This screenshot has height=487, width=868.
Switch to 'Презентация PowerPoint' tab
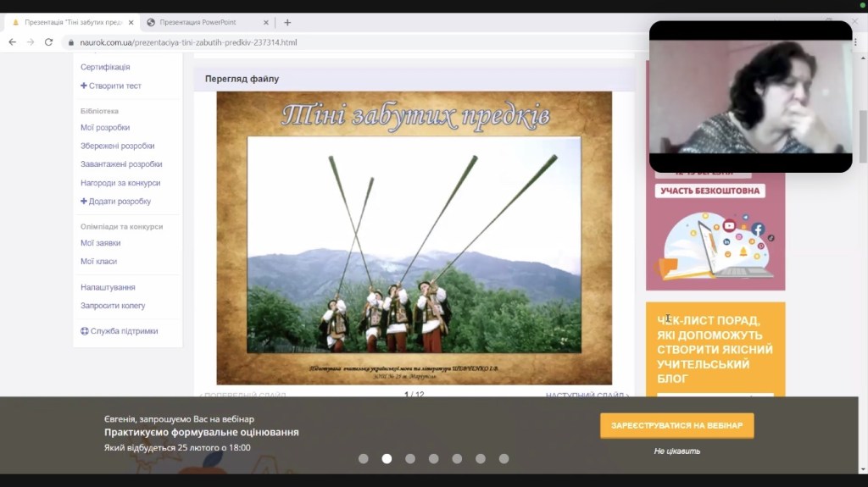[x=202, y=22]
